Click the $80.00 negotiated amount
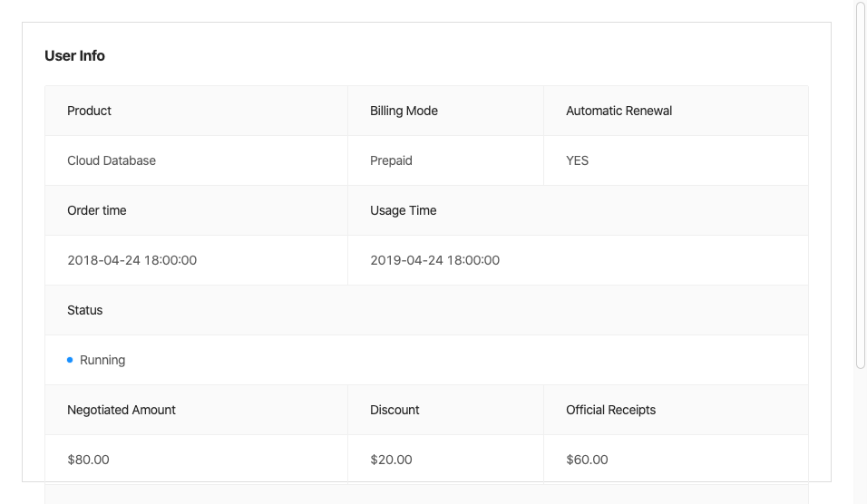867x504 pixels. 88,460
